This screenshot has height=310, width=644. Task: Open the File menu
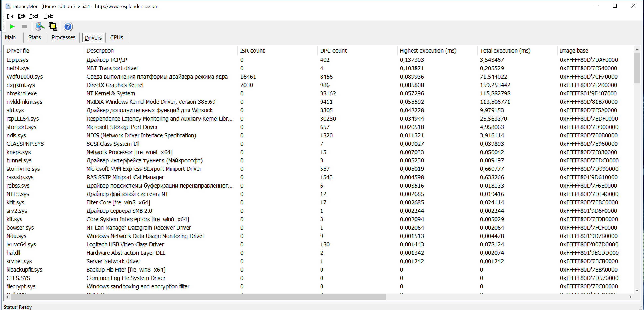pyautogui.click(x=10, y=16)
